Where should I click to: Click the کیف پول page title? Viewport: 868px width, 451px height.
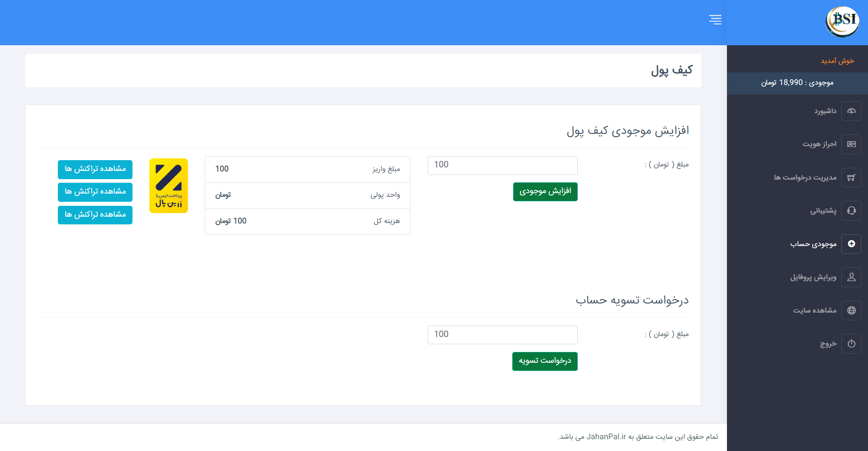tap(671, 70)
